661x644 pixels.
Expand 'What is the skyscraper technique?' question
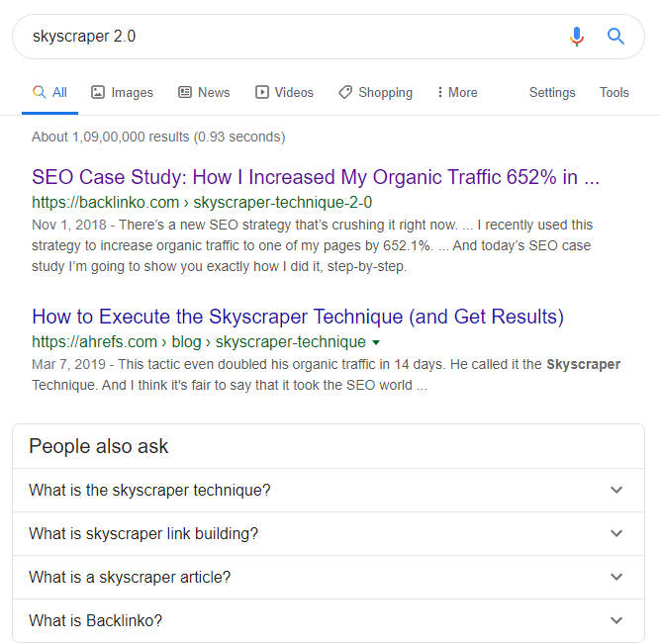coord(616,490)
